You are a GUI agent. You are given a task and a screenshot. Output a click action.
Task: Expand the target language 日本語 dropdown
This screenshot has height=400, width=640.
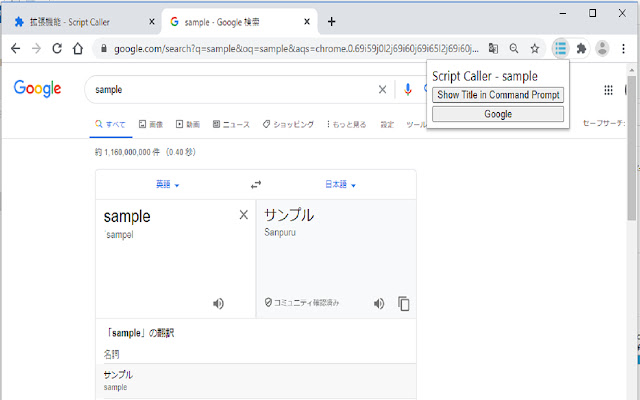[340, 185]
